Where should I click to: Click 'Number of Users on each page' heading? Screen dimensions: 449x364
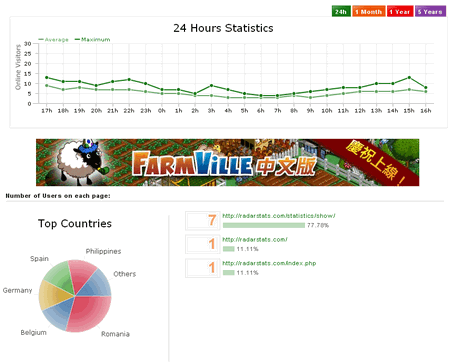coord(58,196)
